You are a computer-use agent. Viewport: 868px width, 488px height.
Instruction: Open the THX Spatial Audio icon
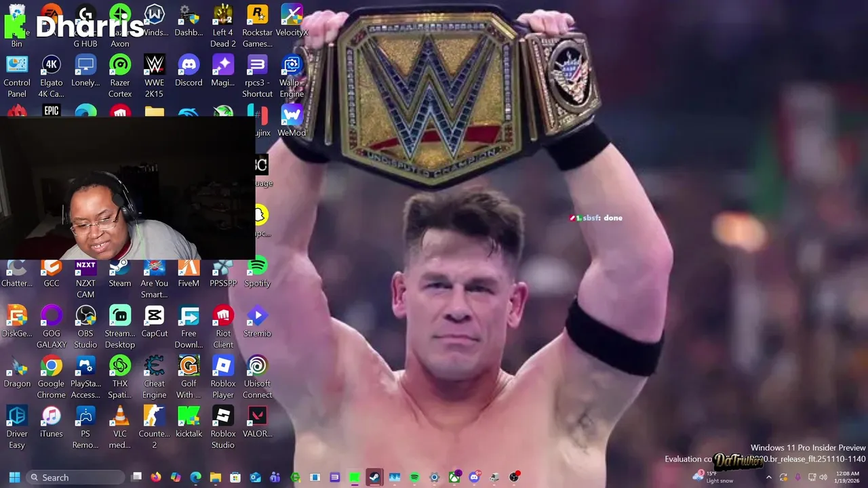coord(120,377)
